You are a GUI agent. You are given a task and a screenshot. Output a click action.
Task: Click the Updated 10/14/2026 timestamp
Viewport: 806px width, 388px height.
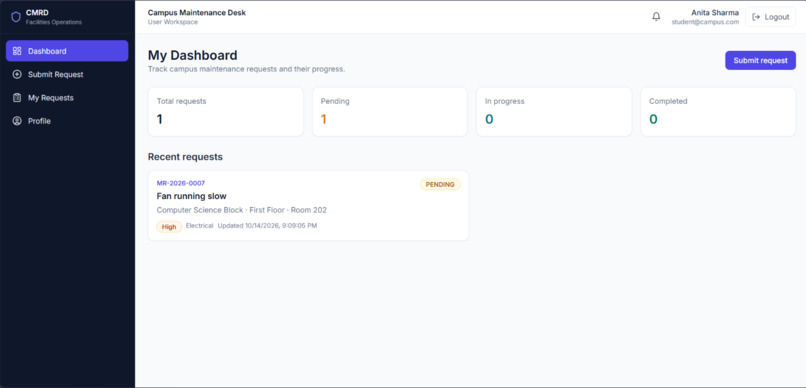267,226
